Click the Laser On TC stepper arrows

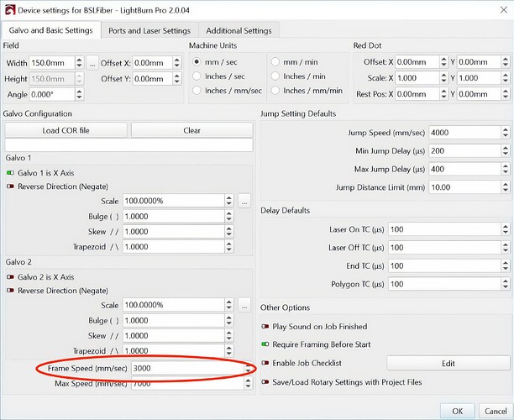click(504, 229)
